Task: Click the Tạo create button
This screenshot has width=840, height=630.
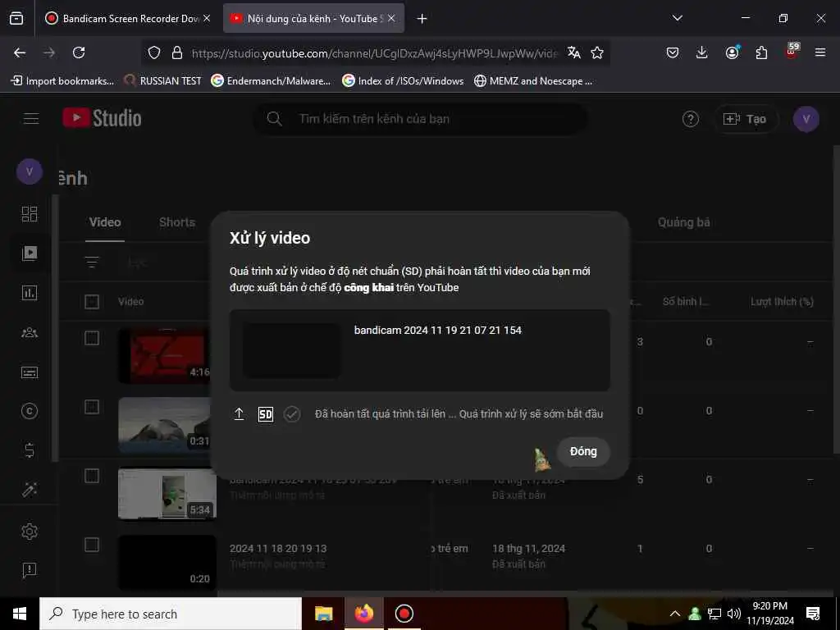Action: [x=745, y=119]
